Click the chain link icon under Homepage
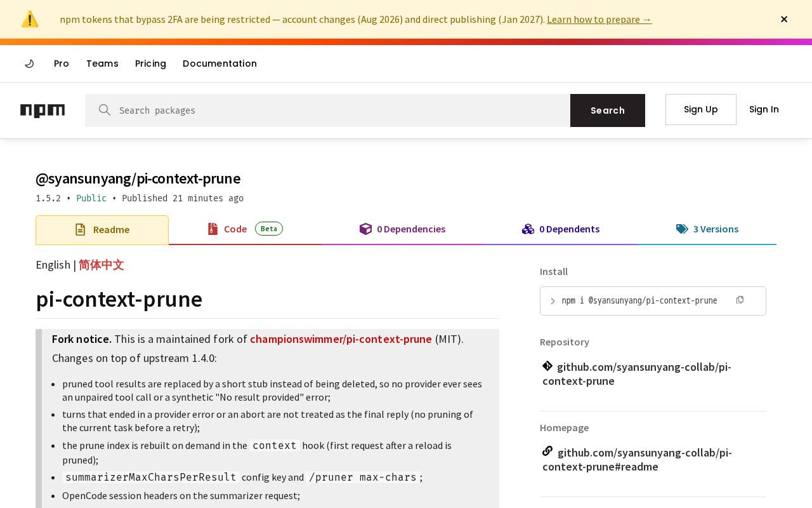The height and width of the screenshot is (508, 812). (x=547, y=451)
